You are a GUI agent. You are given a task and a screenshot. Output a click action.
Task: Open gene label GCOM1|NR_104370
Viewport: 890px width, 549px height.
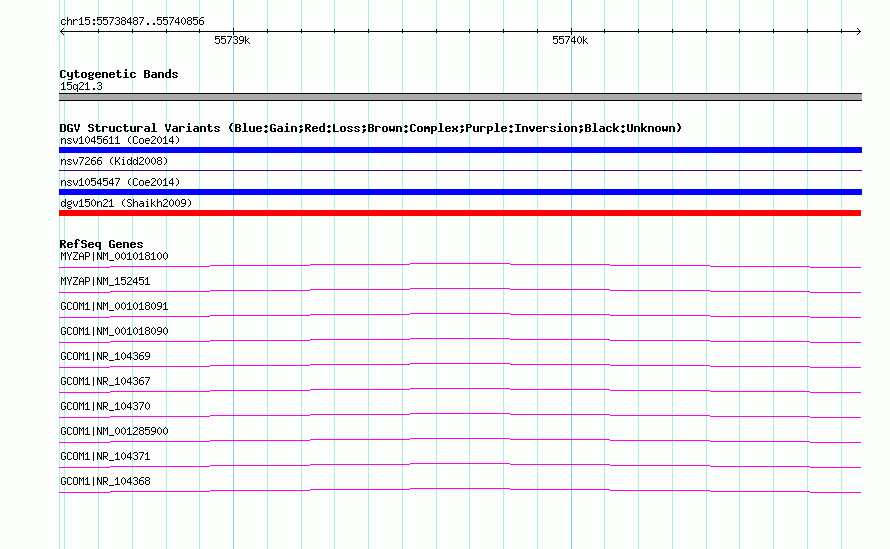[105, 406]
